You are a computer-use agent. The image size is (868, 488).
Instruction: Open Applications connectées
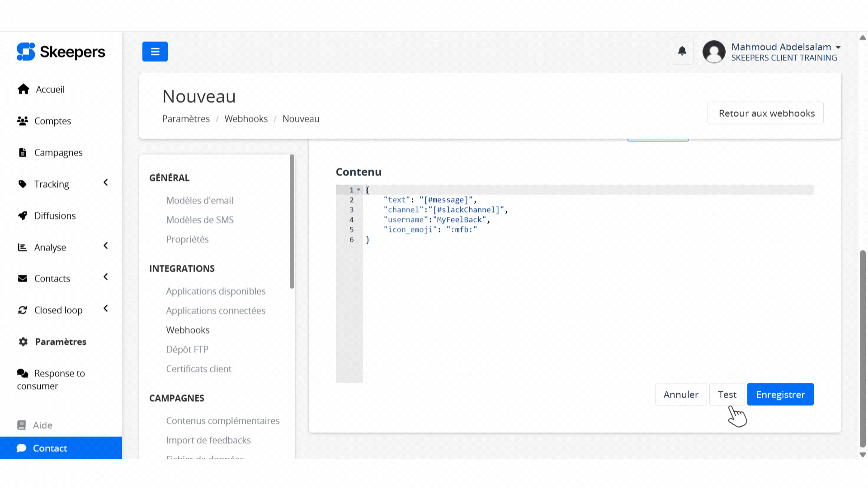coord(216,311)
